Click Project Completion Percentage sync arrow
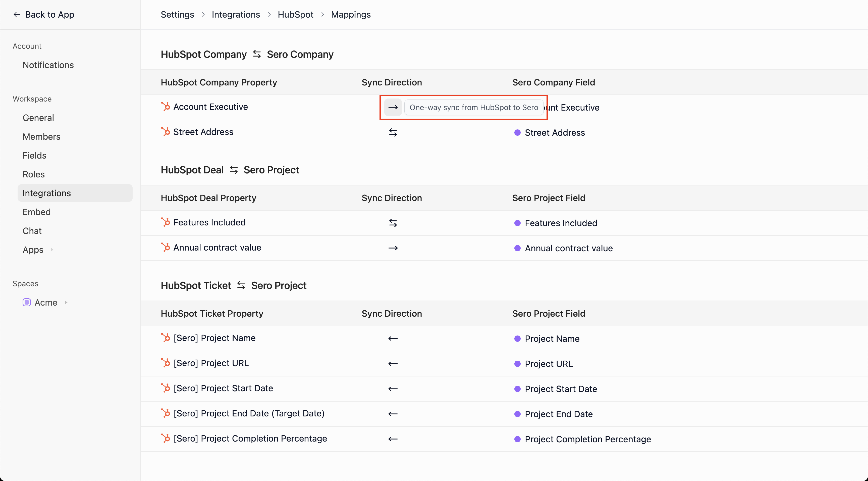This screenshot has width=868, height=481. [393, 439]
